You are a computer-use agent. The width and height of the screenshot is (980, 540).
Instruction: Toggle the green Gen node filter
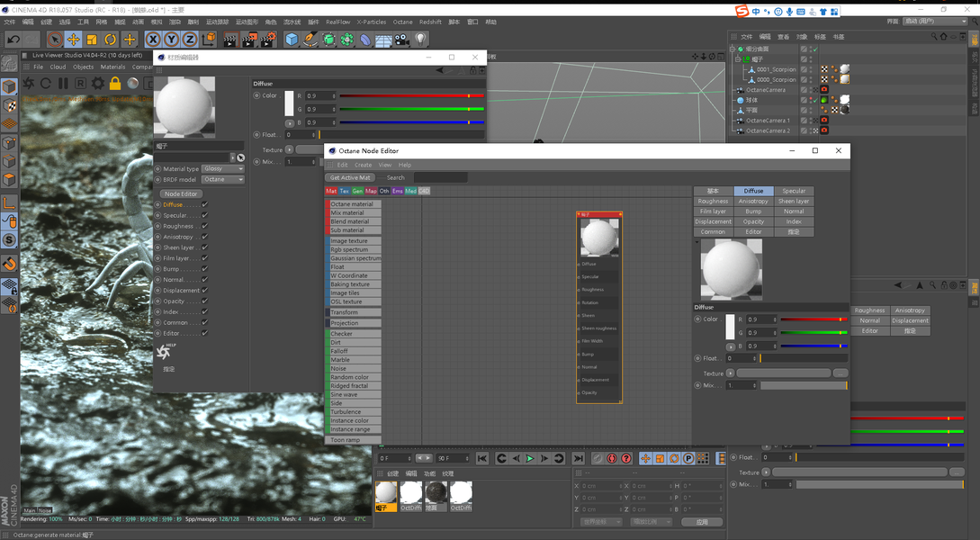357,191
